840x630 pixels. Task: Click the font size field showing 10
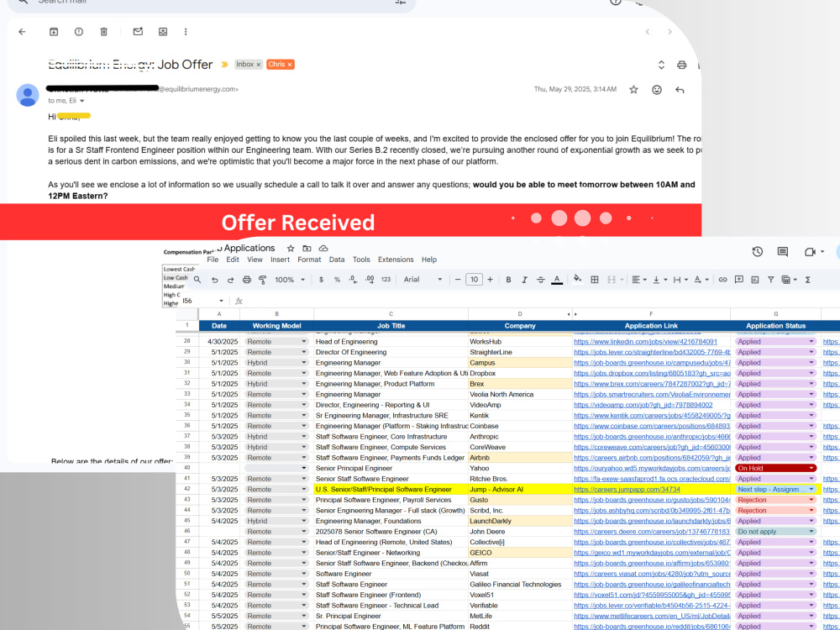click(474, 280)
